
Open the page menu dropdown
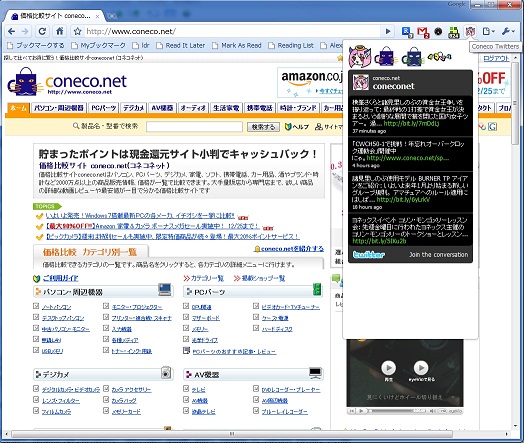tap(488, 31)
